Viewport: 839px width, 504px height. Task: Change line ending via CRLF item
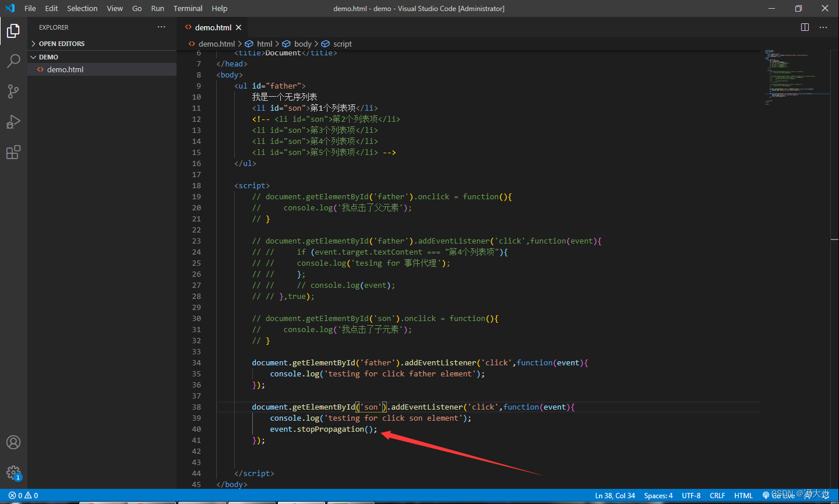point(717,496)
